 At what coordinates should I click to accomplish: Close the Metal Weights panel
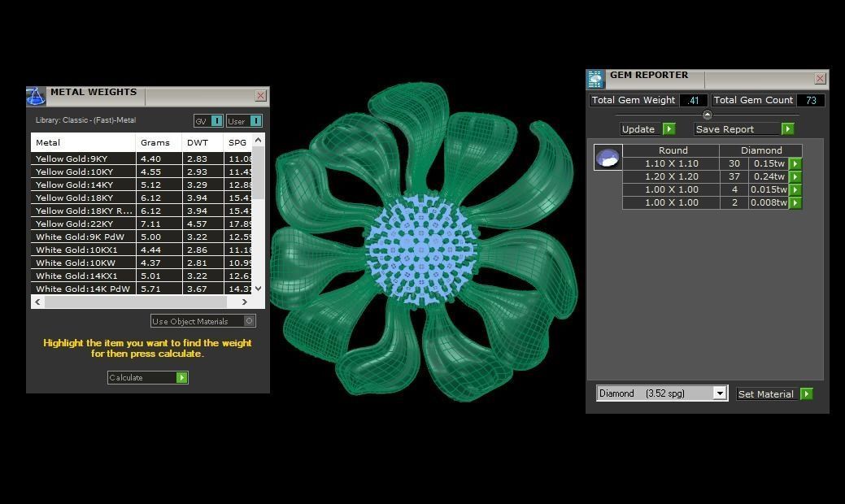(261, 95)
